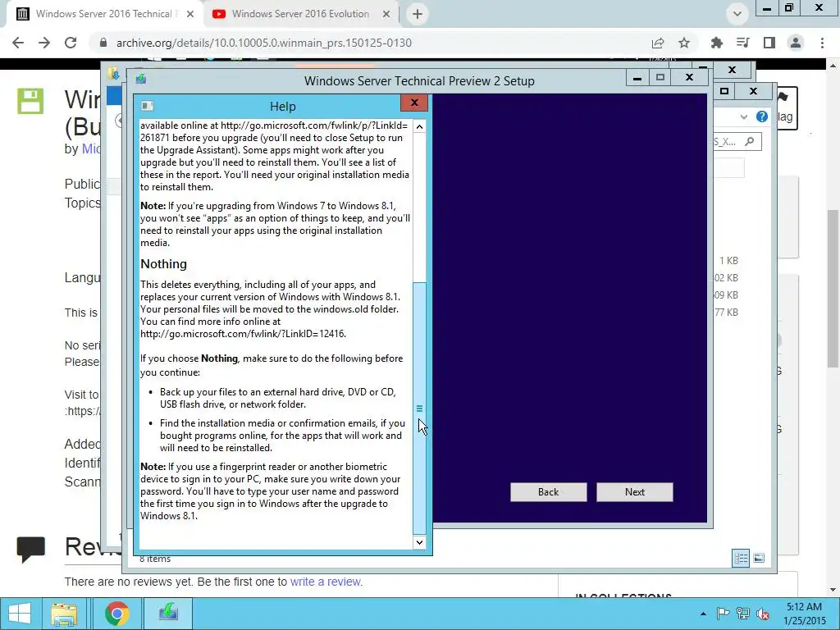840x630 pixels.
Task: Switch to Windows Server 2016 Technical tab
Action: point(103,14)
